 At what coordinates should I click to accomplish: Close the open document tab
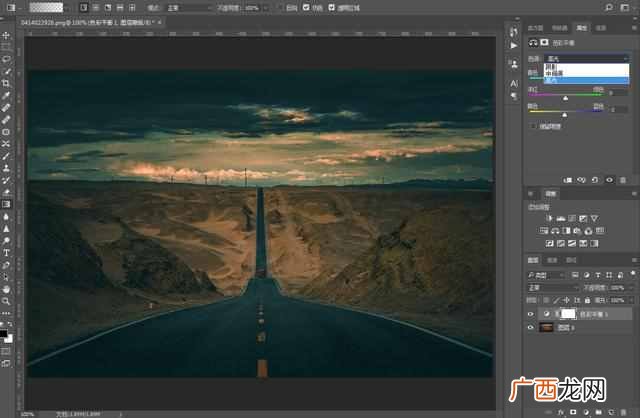coord(160,22)
